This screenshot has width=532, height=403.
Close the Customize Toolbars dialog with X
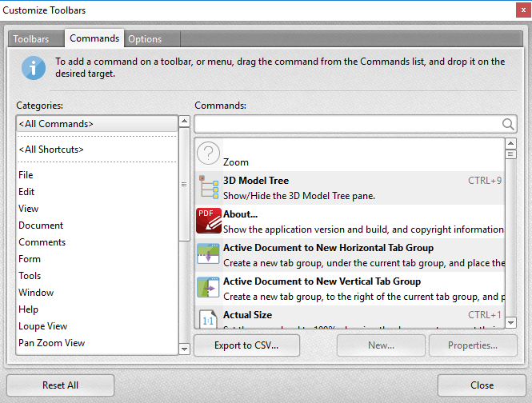[x=523, y=10]
